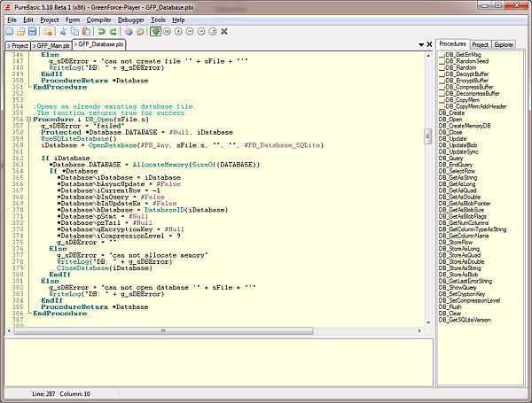Select DB_Create in the Procedures list

(x=452, y=112)
